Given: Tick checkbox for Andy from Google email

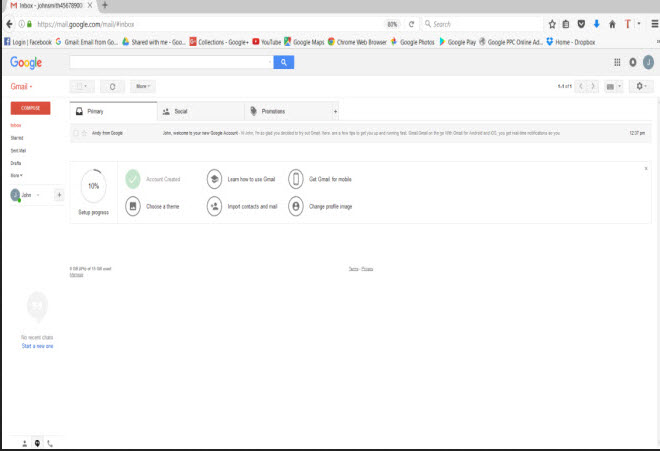Looking at the screenshot, I should (x=76, y=132).
